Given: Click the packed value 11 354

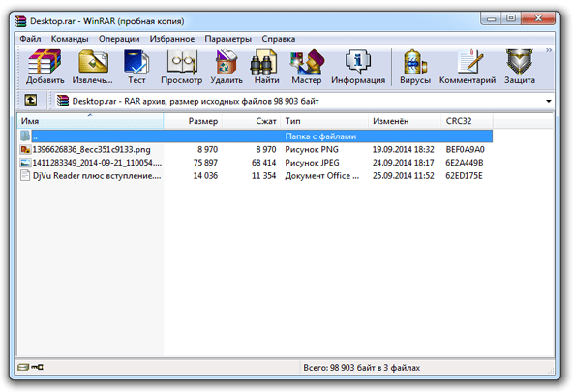Looking at the screenshot, I should pyautogui.click(x=263, y=176).
